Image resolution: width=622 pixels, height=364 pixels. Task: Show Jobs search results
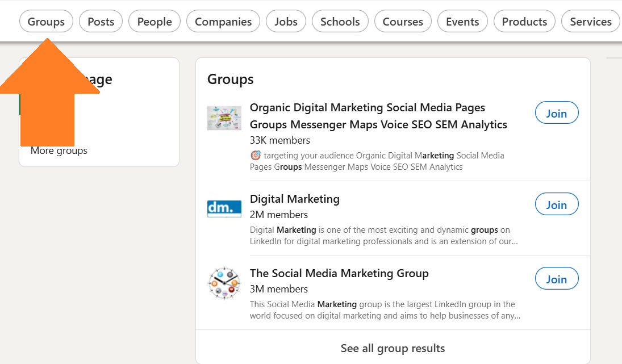click(286, 22)
